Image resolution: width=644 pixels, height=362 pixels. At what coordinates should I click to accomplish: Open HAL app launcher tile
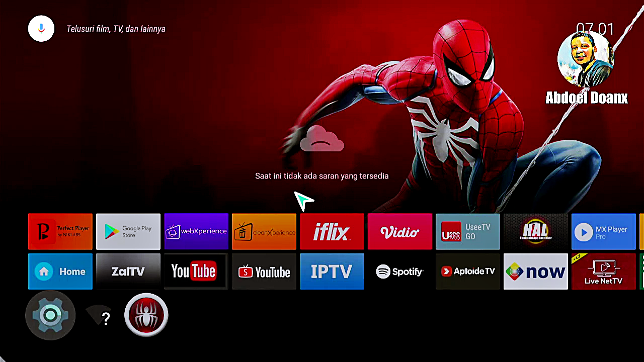[x=536, y=232]
